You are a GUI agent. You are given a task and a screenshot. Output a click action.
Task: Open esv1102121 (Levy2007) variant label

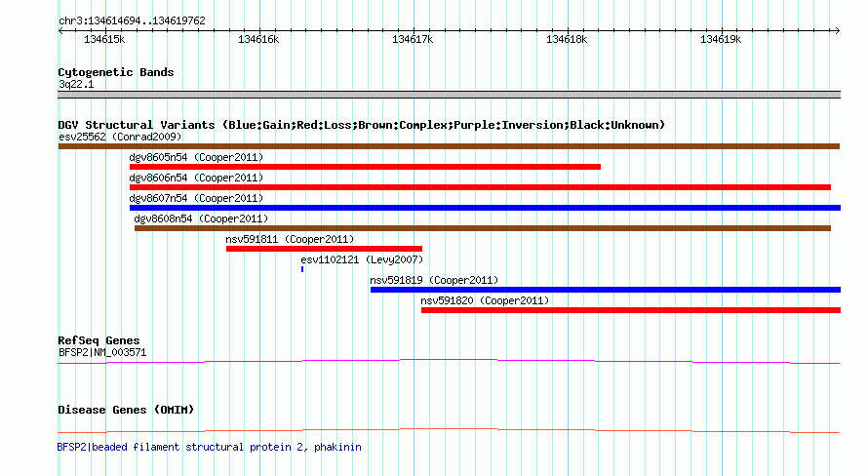coord(362,259)
